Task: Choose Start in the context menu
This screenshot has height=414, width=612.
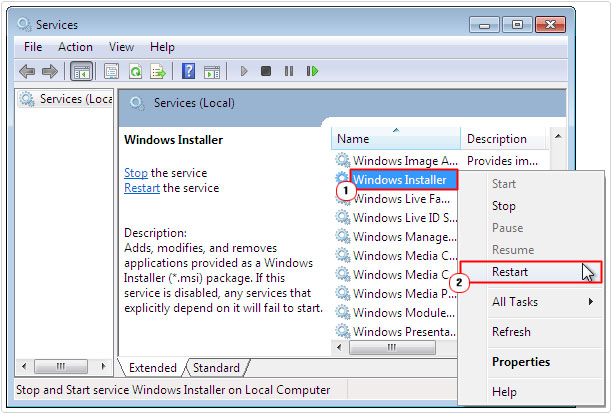Action: pyautogui.click(x=503, y=184)
